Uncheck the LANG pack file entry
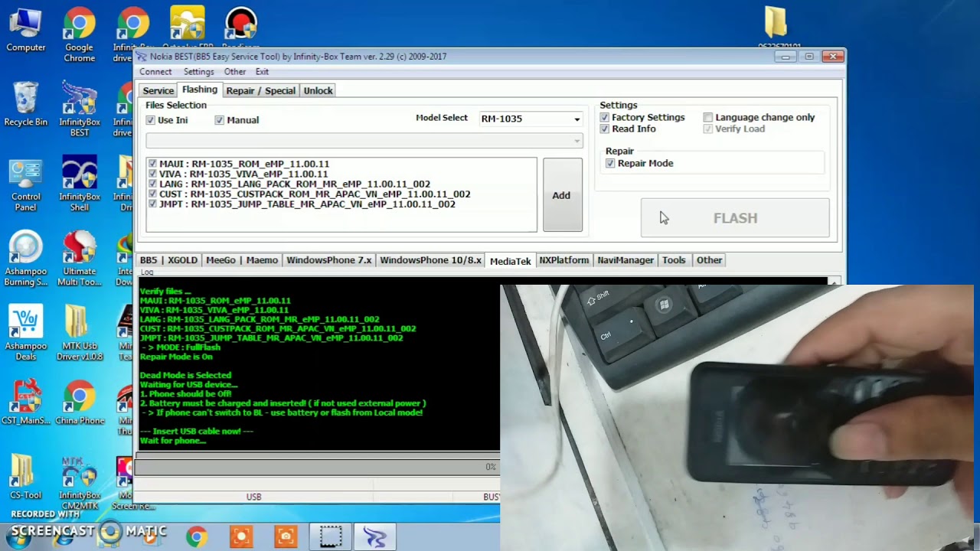 153,184
